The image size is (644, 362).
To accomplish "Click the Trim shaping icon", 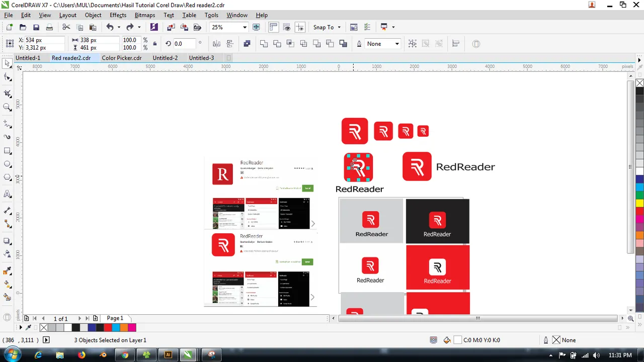I will (x=277, y=44).
